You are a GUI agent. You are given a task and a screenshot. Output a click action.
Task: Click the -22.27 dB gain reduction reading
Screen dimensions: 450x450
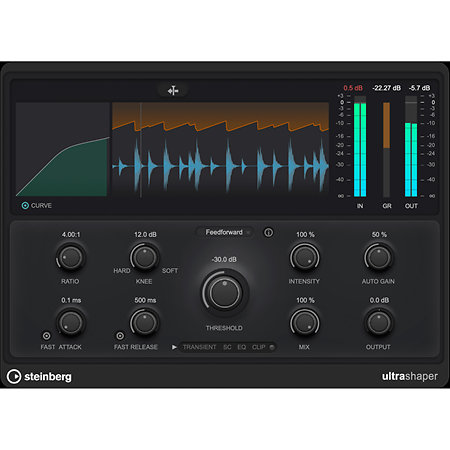click(386, 88)
